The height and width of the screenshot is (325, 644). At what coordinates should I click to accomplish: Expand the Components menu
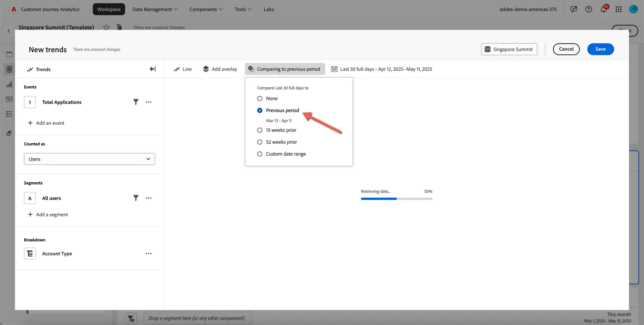(206, 9)
